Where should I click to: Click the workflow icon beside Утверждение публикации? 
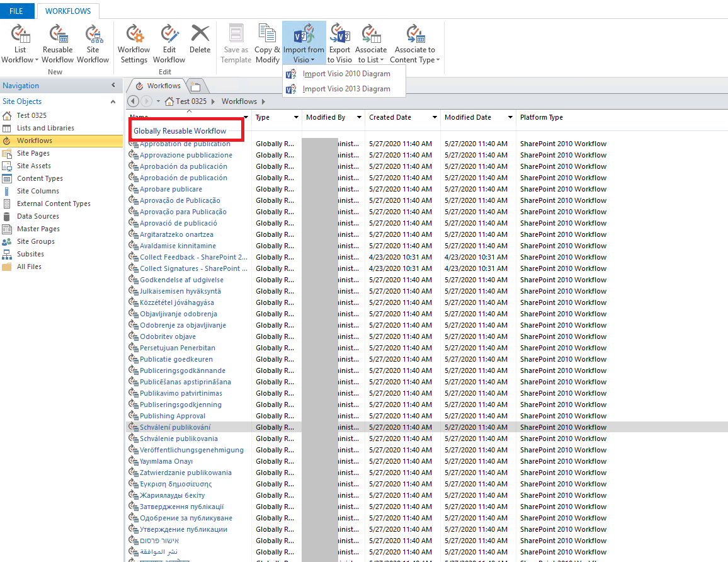134,529
